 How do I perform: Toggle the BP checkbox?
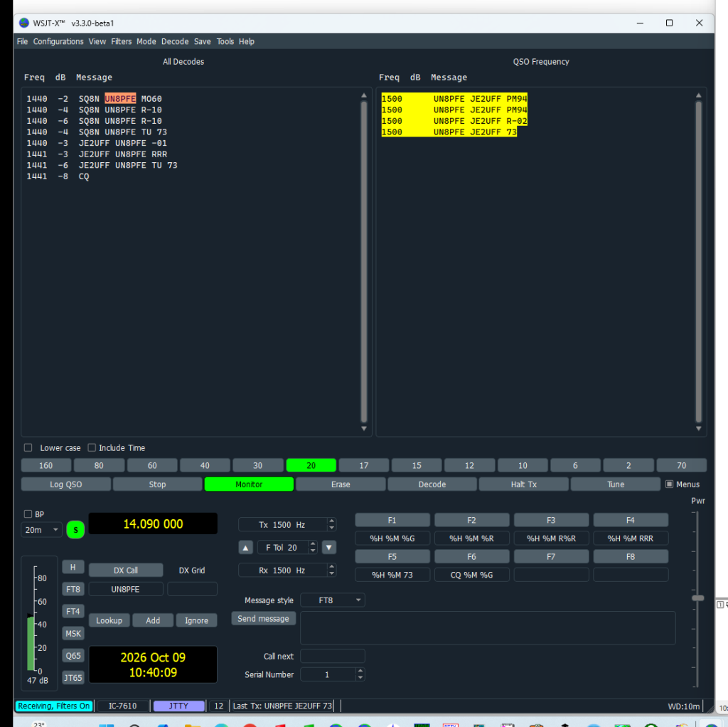click(28, 514)
